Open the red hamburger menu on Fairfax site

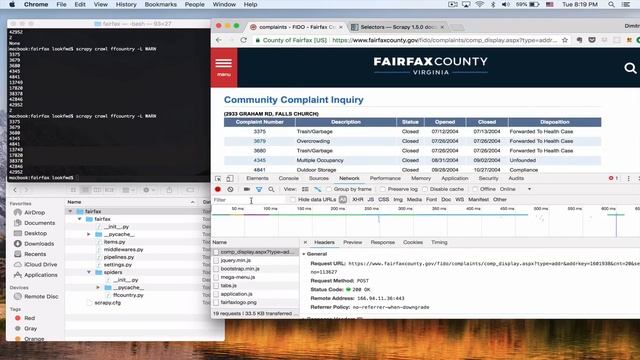pyautogui.click(x=224, y=67)
